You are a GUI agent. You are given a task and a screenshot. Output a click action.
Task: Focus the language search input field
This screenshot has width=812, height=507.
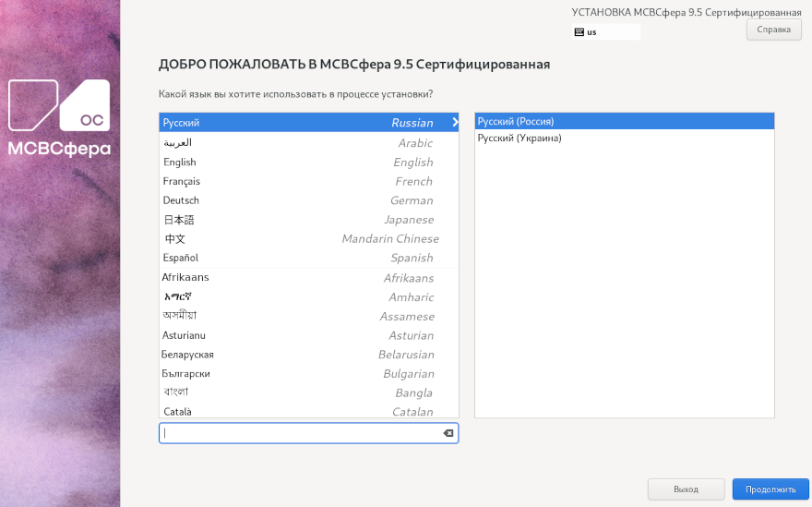300,433
